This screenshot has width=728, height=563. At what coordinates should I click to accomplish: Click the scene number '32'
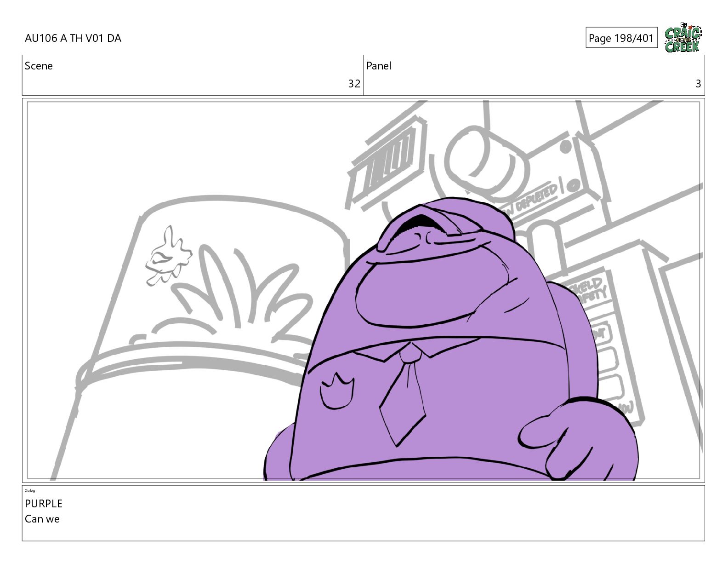(354, 84)
